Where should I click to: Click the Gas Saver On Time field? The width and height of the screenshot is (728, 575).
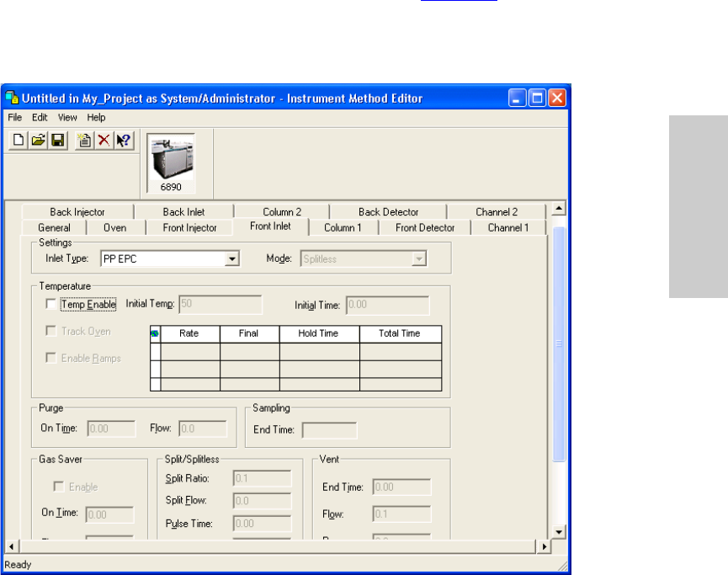coord(109,514)
